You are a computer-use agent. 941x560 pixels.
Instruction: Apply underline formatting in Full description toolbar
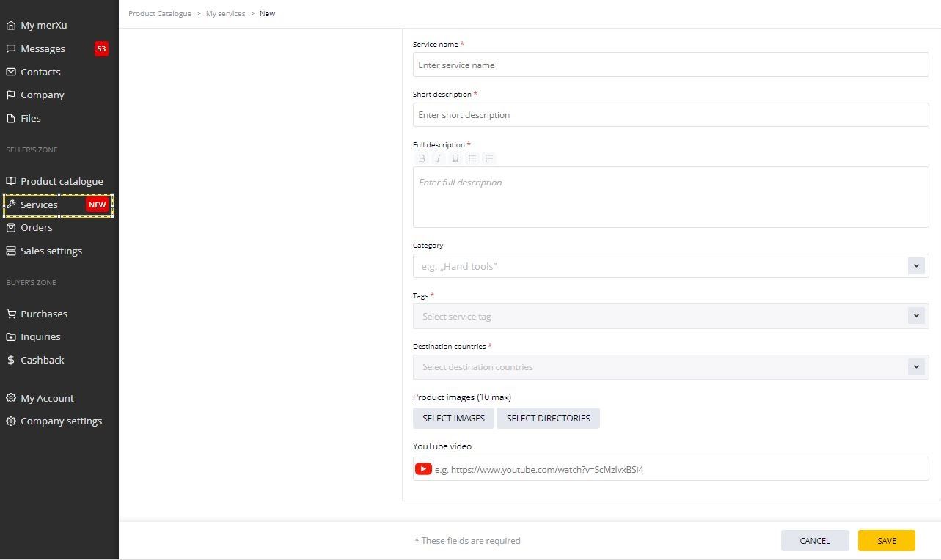coord(455,158)
